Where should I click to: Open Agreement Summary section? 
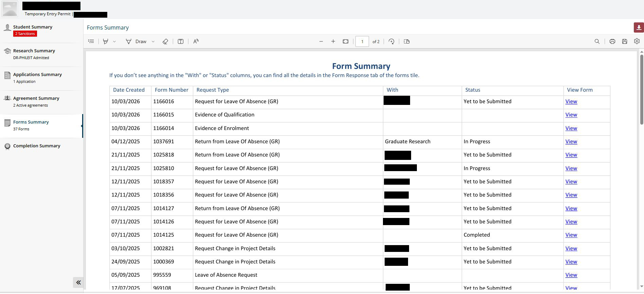(x=41, y=102)
